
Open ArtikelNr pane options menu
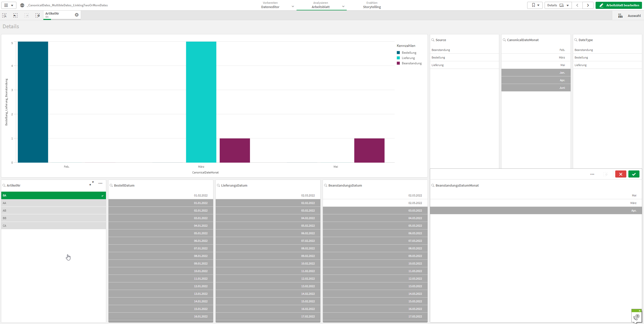coord(100,183)
